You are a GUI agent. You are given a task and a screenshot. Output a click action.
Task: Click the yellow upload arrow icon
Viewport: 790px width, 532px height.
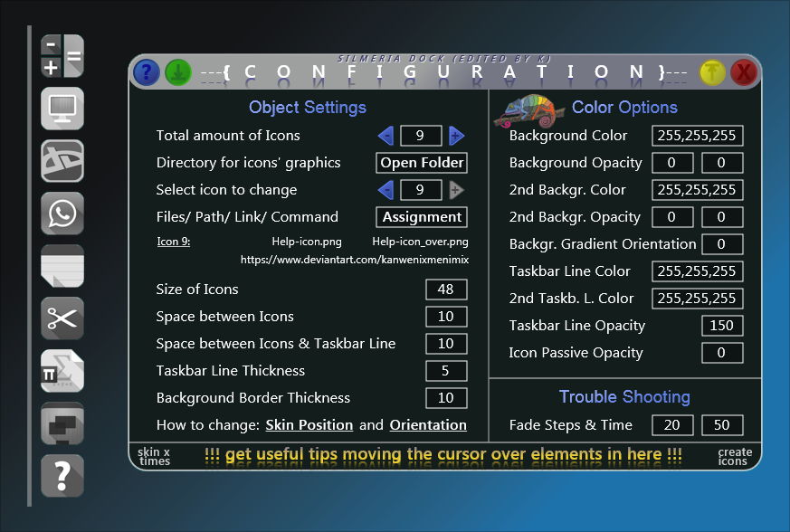(x=712, y=72)
